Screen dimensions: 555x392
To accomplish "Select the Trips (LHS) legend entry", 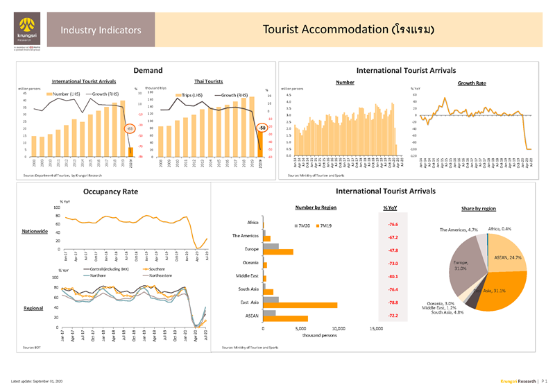I will coord(191,95).
